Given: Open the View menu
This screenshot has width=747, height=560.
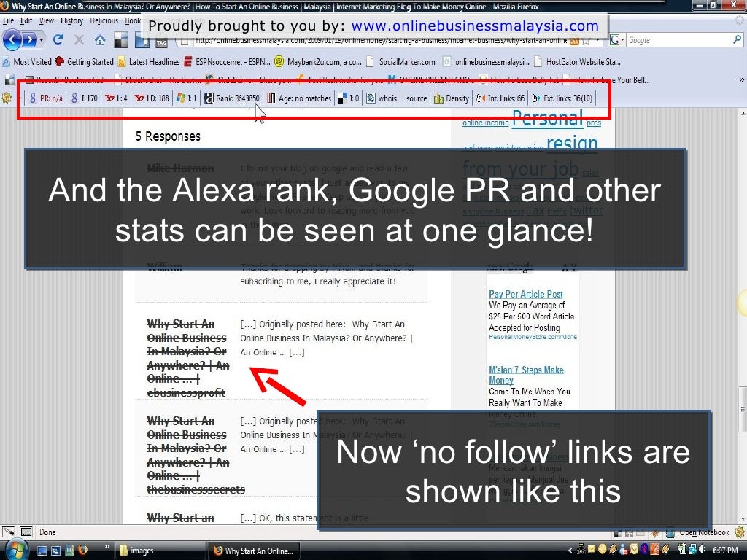Looking at the screenshot, I should coord(46,20).
